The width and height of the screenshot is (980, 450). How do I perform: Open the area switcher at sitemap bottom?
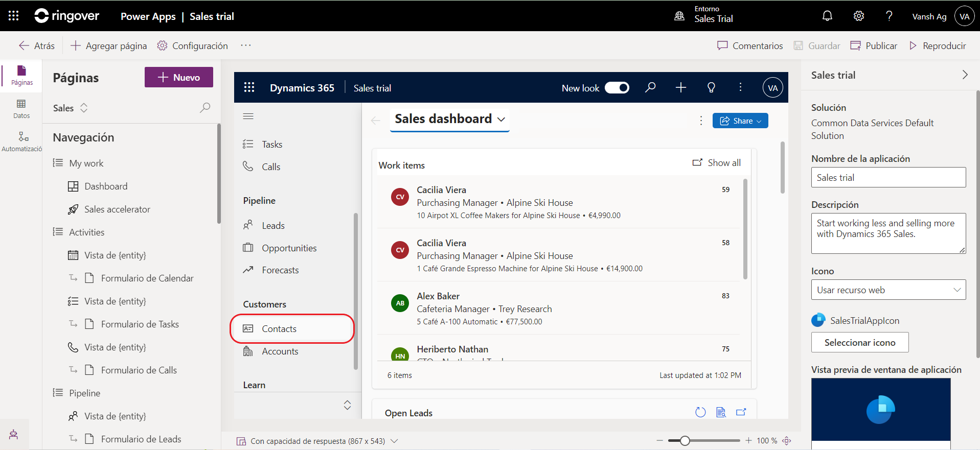(347, 405)
